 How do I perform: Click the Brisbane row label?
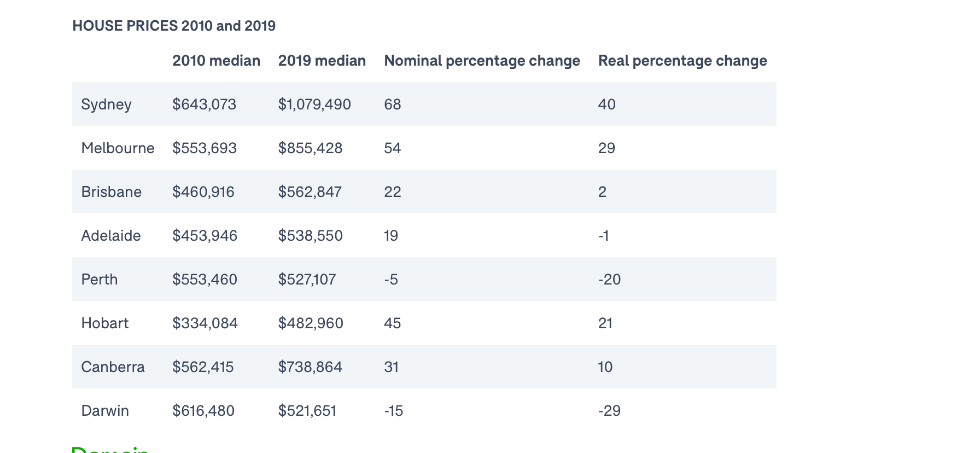click(x=111, y=191)
